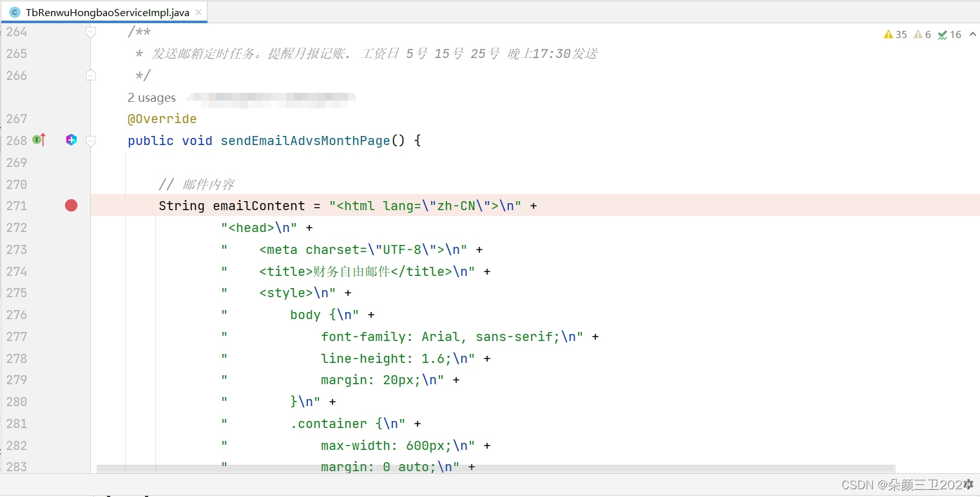
Task: Open weak warnings indicator showing 6
Action: [923, 35]
